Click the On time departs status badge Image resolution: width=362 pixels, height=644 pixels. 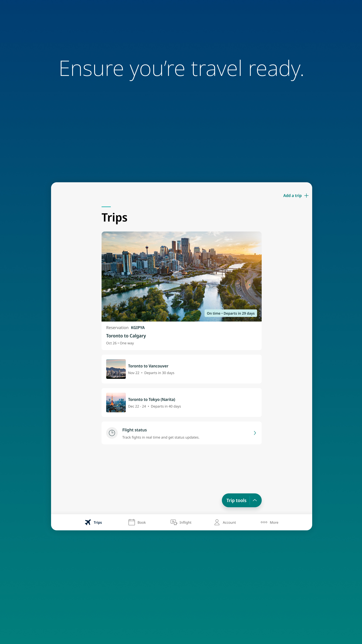(230, 313)
